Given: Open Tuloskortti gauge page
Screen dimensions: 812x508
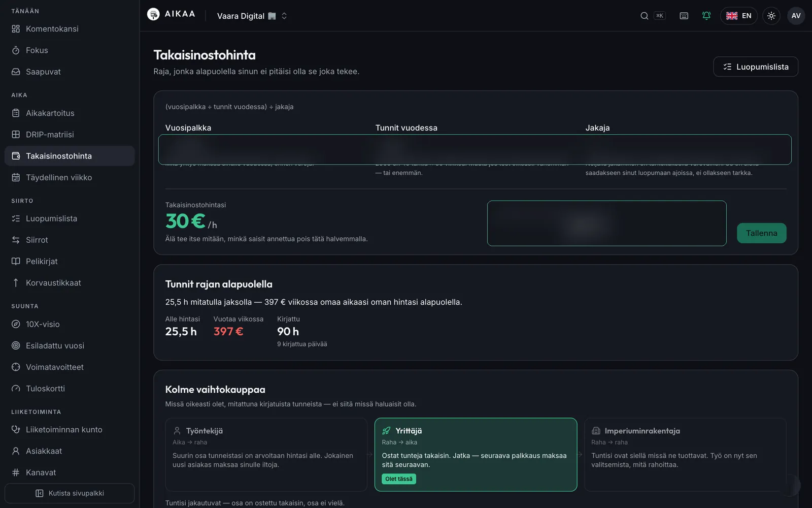Looking at the screenshot, I should 70,388.
